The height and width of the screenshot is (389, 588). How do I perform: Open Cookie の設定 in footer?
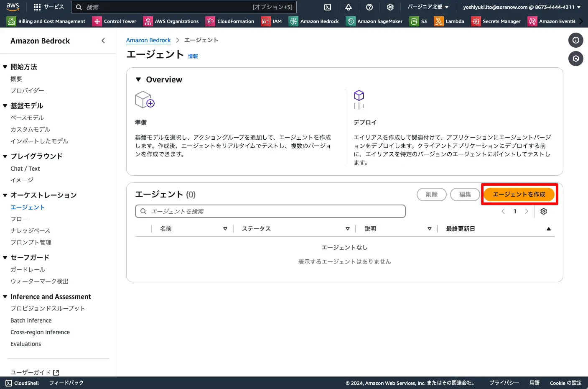[x=565, y=383]
